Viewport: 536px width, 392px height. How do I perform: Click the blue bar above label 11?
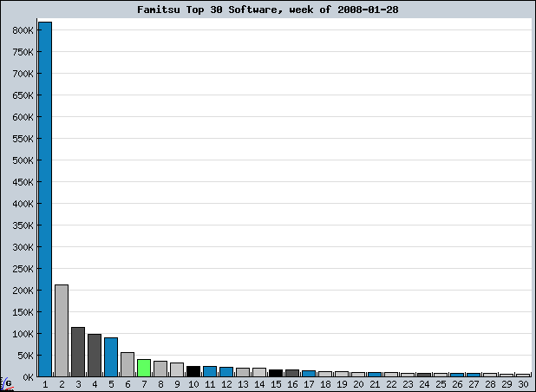(x=210, y=371)
